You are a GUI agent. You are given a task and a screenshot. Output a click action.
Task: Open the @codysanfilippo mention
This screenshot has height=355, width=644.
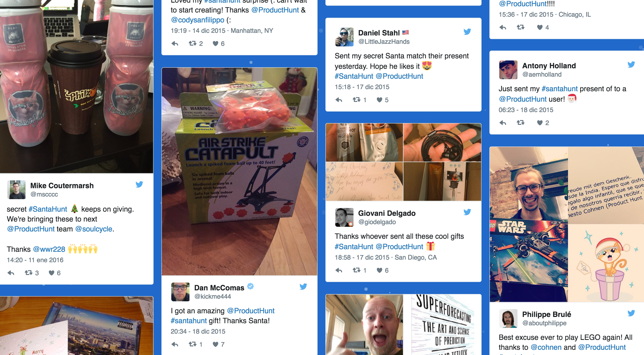click(198, 20)
